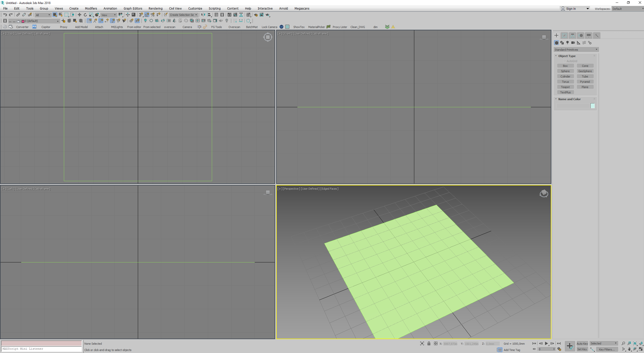Image resolution: width=644 pixels, height=353 pixels.
Task: Click the MAXScript Mini Listener field
Action: click(x=42, y=349)
